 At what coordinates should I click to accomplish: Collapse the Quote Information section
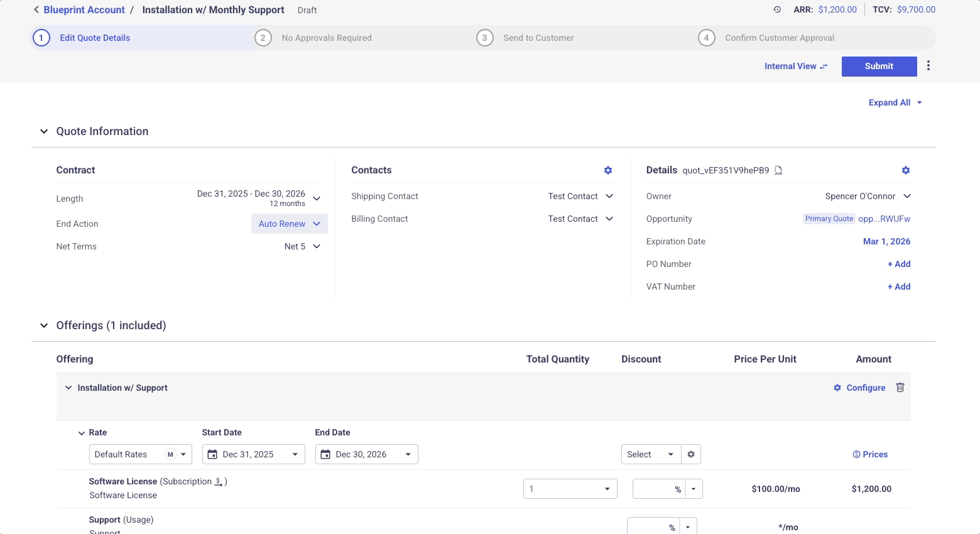[x=44, y=131]
